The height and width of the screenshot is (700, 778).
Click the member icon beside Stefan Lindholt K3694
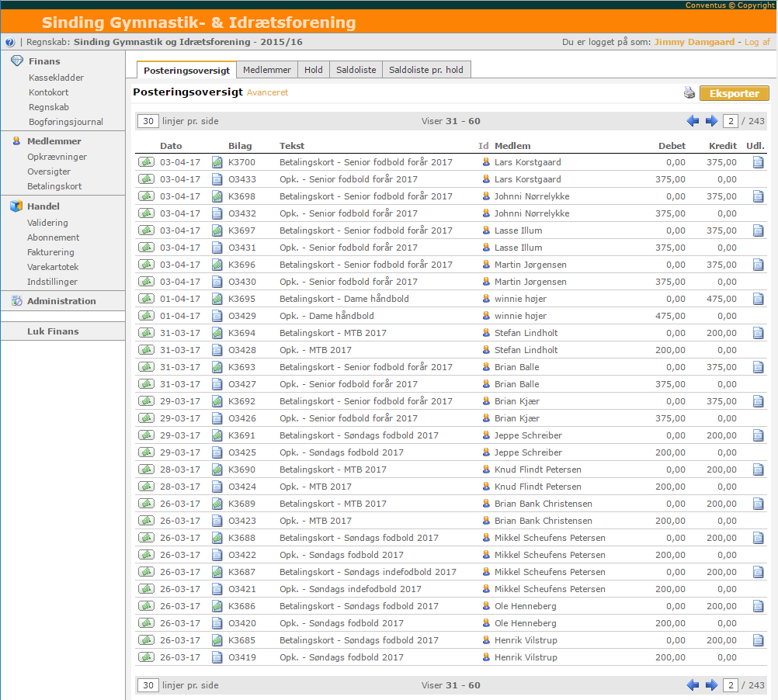click(486, 333)
